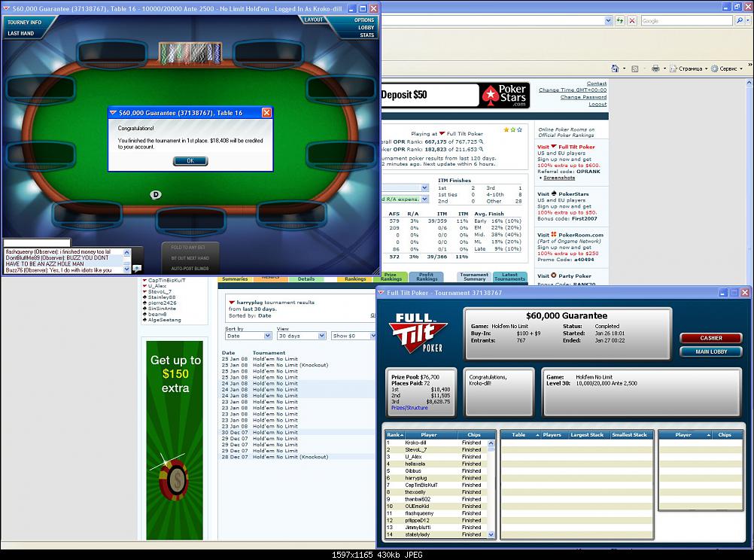
Task: Click the RSS feeds icon in browser toolbar
Action: click(635, 68)
